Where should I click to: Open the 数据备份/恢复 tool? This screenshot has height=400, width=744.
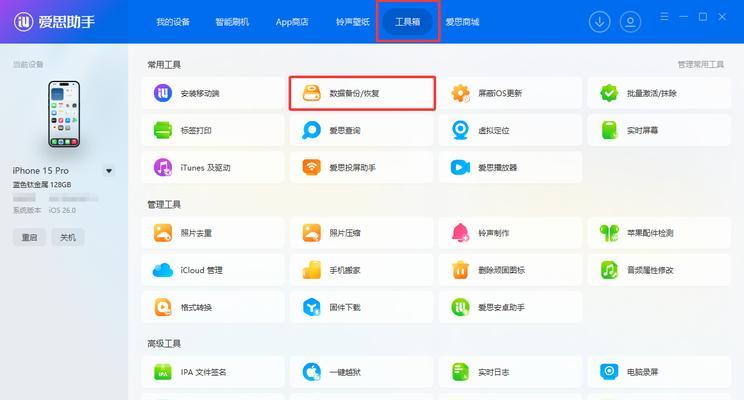tap(362, 93)
